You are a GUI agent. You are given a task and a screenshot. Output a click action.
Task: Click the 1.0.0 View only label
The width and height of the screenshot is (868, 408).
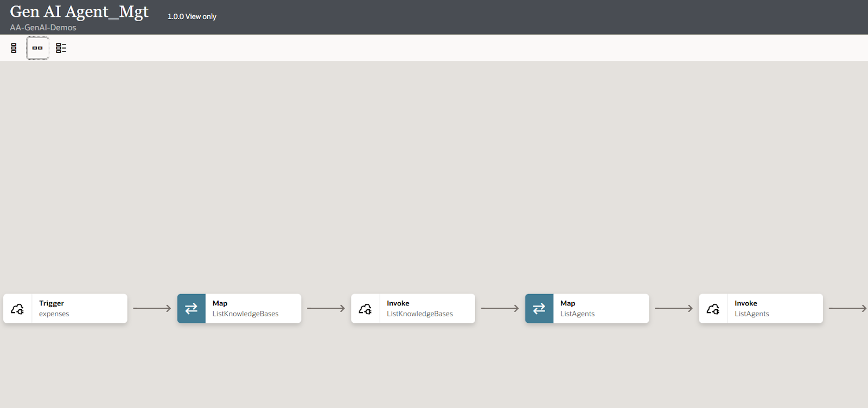[x=192, y=17]
